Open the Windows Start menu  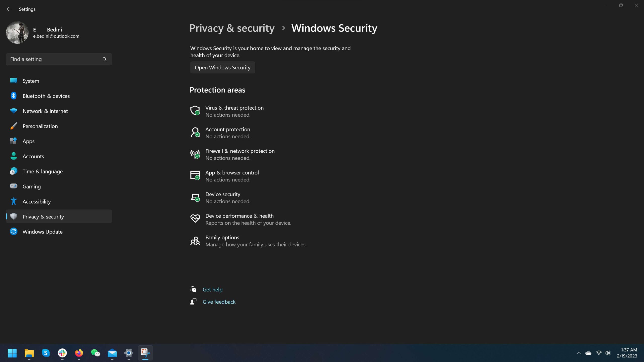[x=12, y=353]
